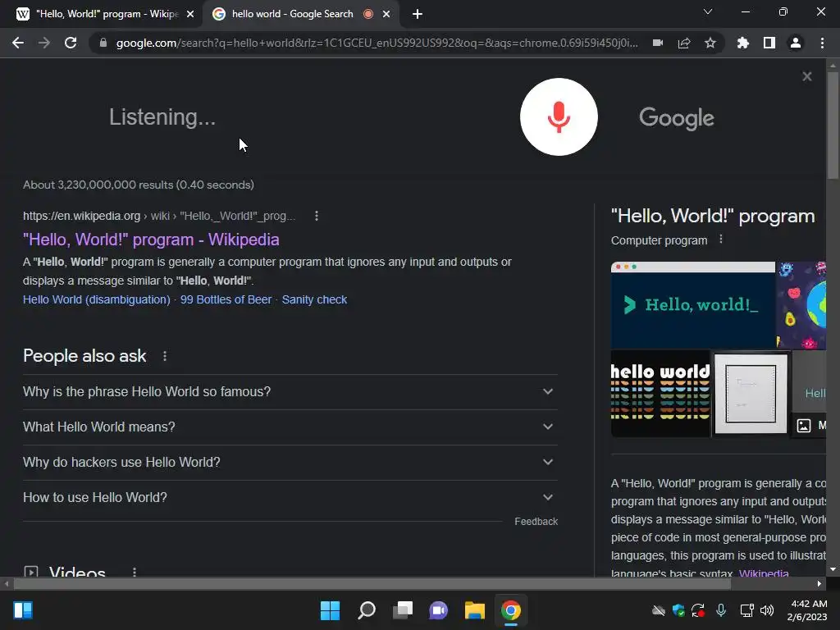Click the Feedback link

(536, 521)
